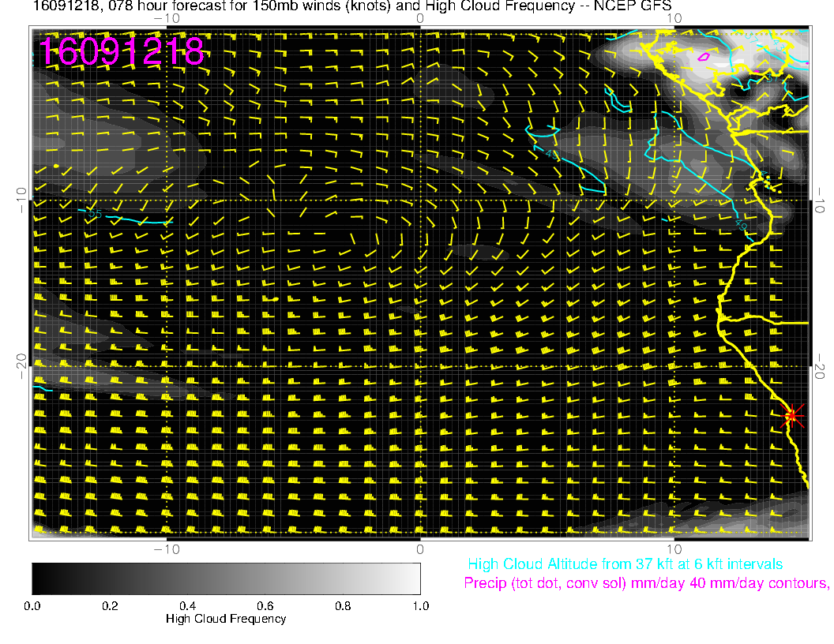Click the 10 label on top axis
The height and width of the screenshot is (644, 834).
[x=674, y=19]
